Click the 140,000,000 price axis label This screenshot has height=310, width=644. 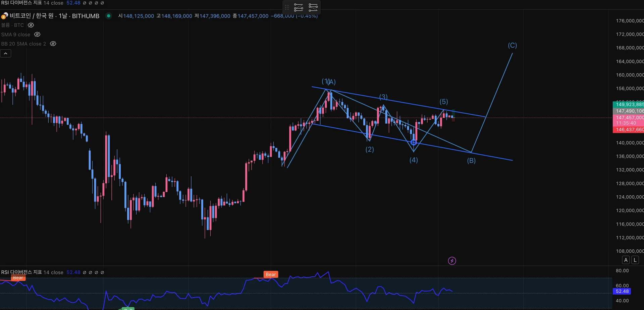coord(630,143)
